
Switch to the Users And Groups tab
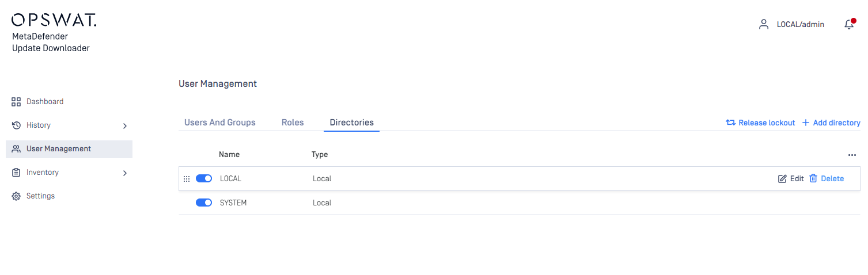220,123
